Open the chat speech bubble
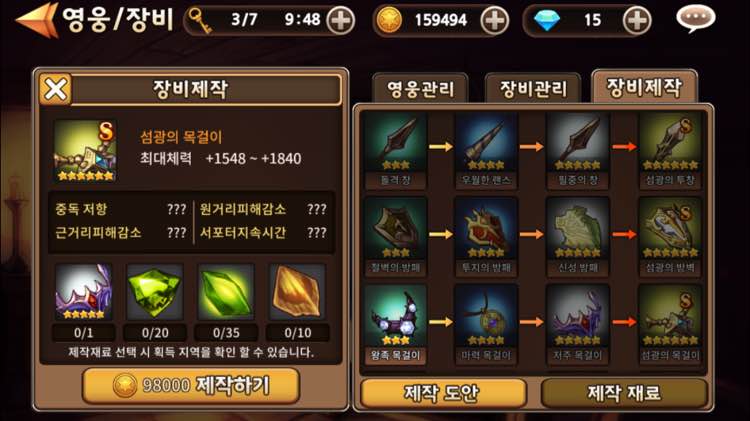750x421 pixels. click(x=695, y=18)
